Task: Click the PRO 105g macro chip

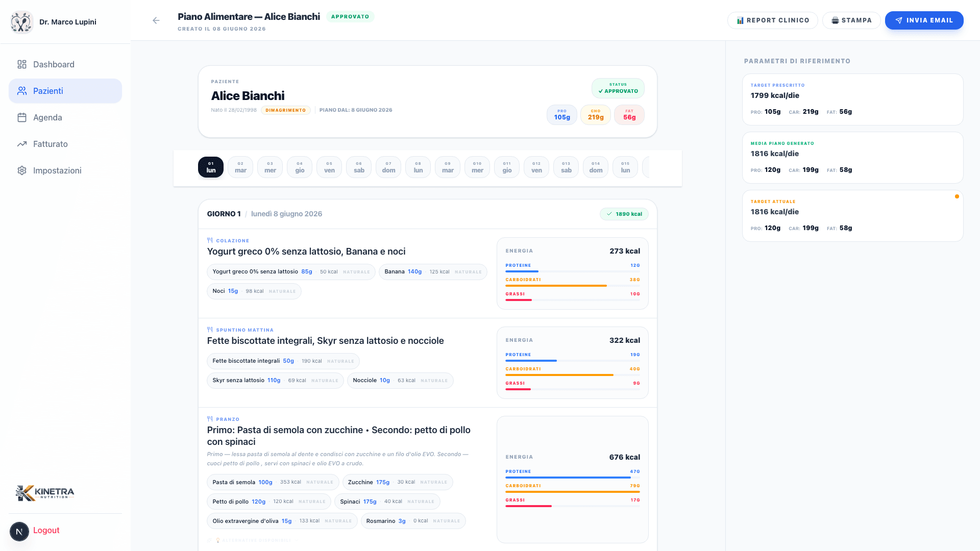Action: (562, 115)
